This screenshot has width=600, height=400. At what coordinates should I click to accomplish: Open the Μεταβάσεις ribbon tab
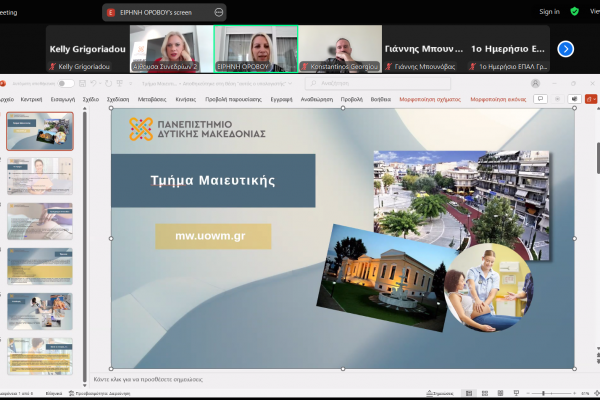[152, 99]
